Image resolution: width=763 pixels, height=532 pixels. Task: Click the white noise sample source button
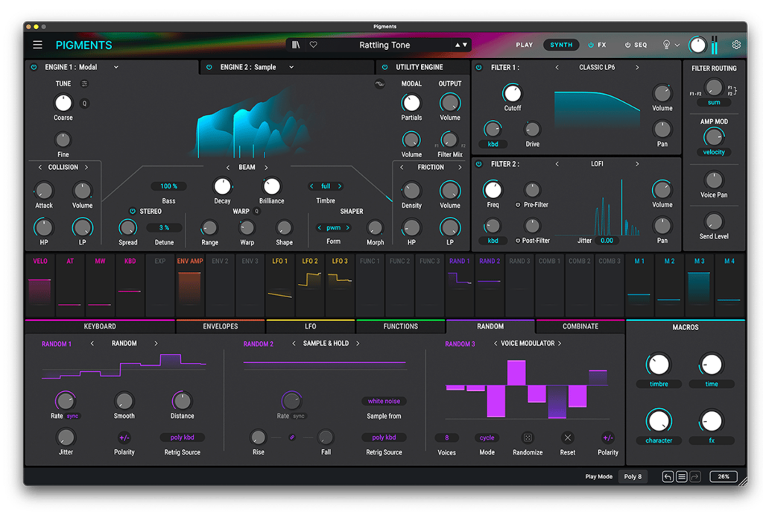[384, 402]
